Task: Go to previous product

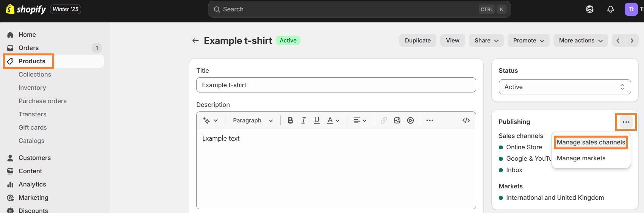Action: [x=618, y=41]
